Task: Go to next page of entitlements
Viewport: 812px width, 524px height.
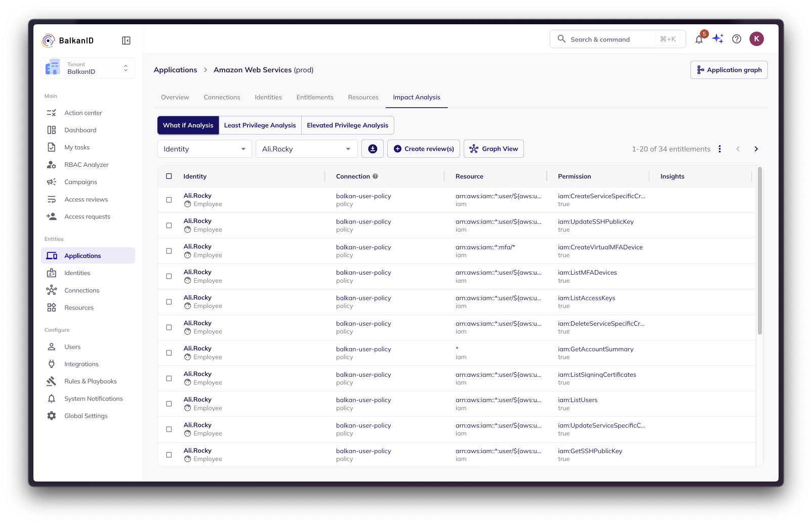Action: (x=756, y=149)
